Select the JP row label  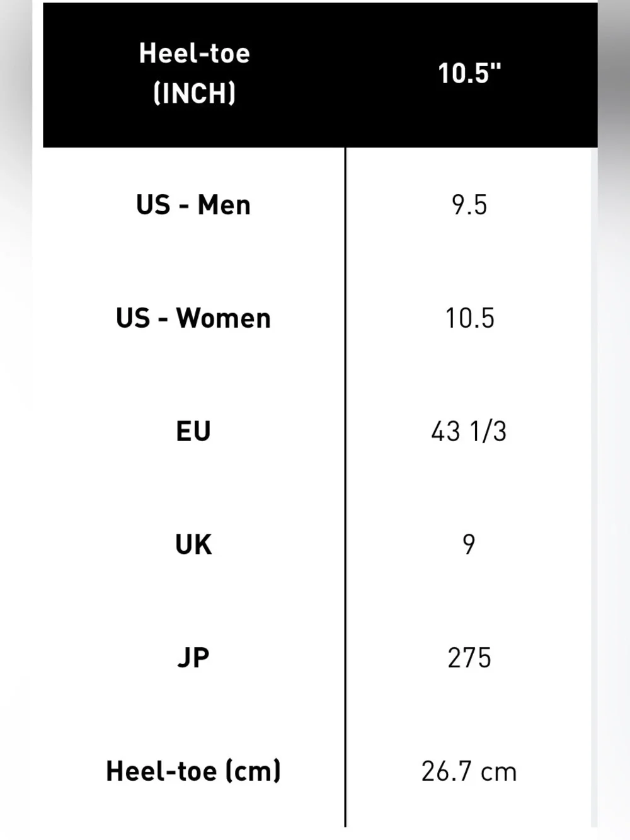(x=193, y=658)
